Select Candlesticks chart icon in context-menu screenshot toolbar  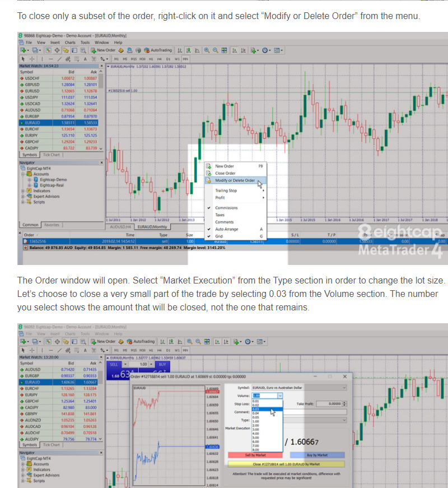pos(189,50)
